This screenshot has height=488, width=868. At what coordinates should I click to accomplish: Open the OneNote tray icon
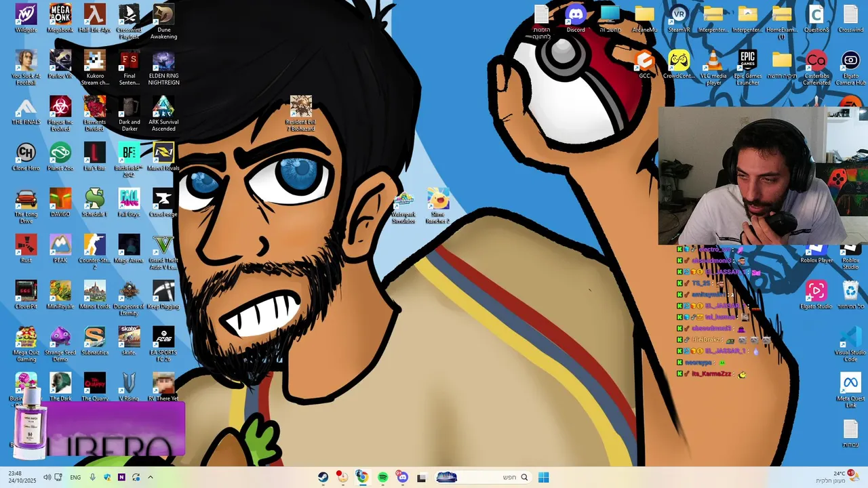(121, 477)
